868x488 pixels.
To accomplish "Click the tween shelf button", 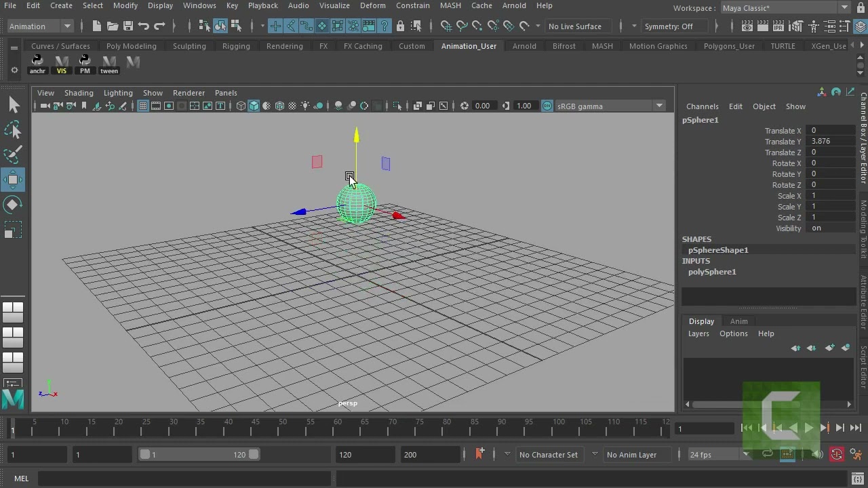I will coord(109,64).
